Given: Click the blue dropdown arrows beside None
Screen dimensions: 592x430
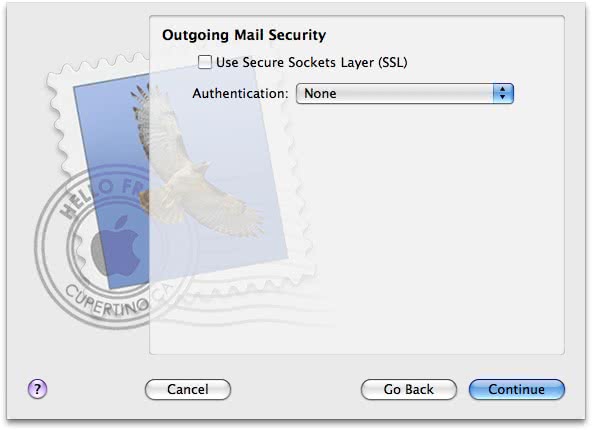Looking at the screenshot, I should [503, 93].
